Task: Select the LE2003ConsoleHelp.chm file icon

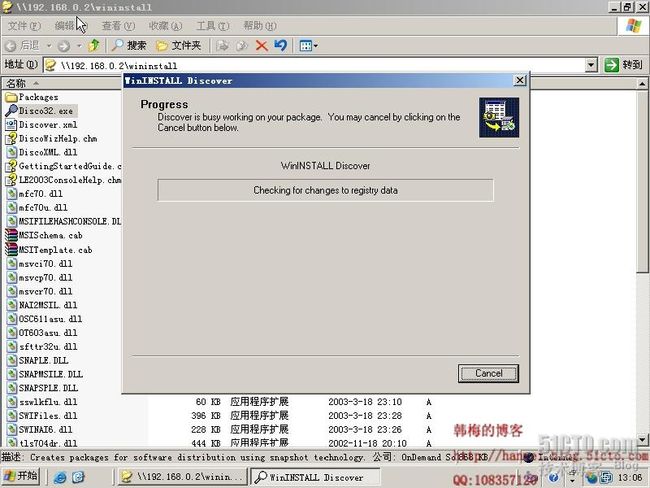Action: [12, 180]
